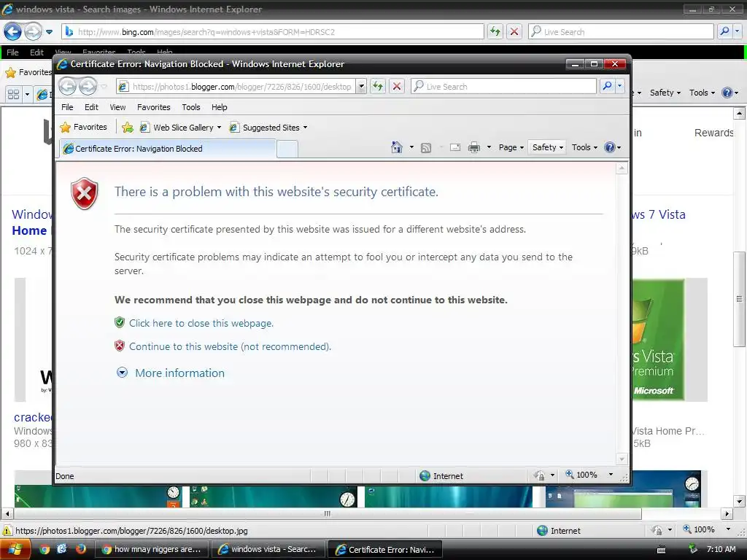This screenshot has width=747, height=560.
Task: Open Edit menu in front window
Action: 91,107
